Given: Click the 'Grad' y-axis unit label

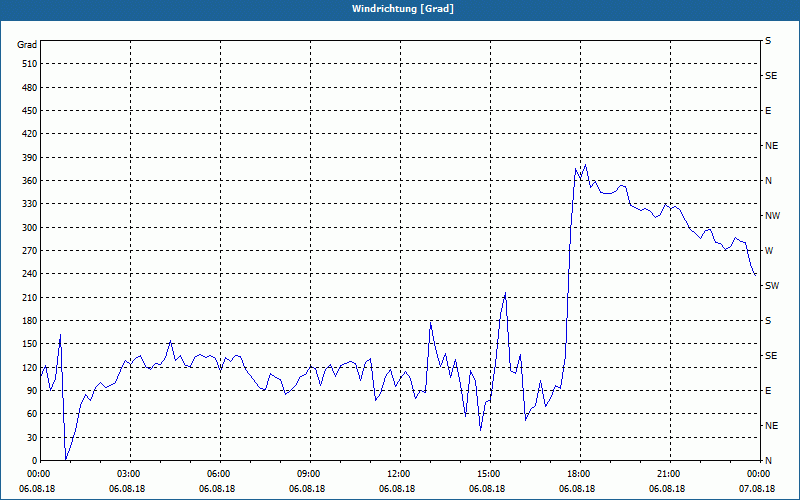Looking at the screenshot, I should coord(27,45).
